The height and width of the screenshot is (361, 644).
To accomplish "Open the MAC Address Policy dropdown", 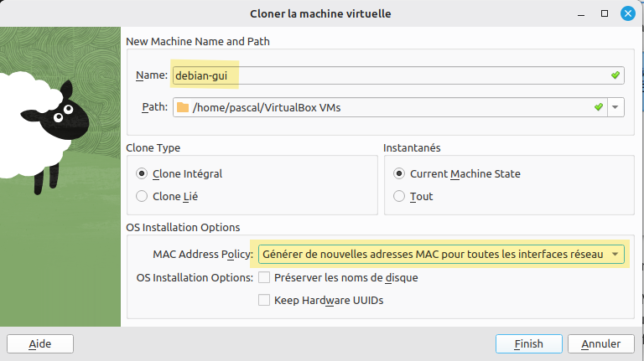I will click(616, 254).
